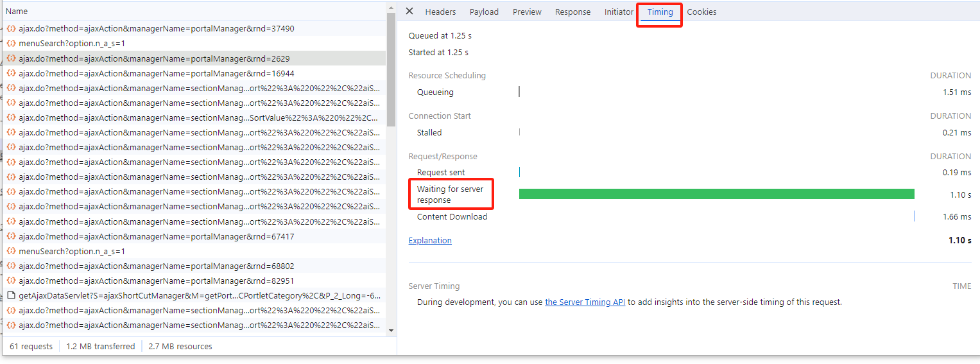Click the Explanation link
Viewport: 980px width, 364px height.
[430, 241]
